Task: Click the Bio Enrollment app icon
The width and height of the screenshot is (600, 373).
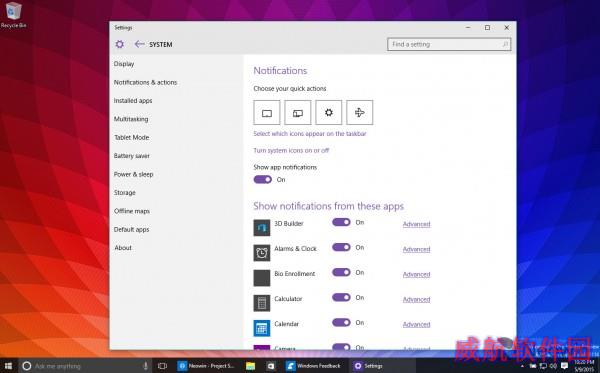Action: pos(262,278)
